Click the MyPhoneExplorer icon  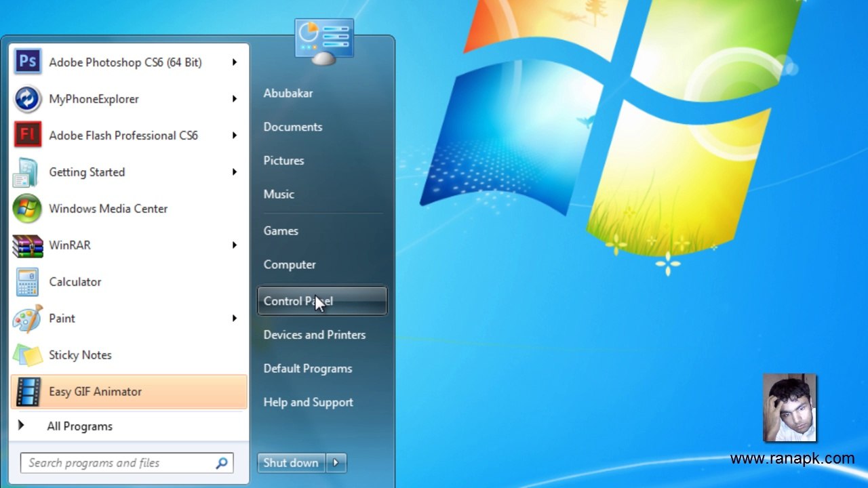coord(27,99)
